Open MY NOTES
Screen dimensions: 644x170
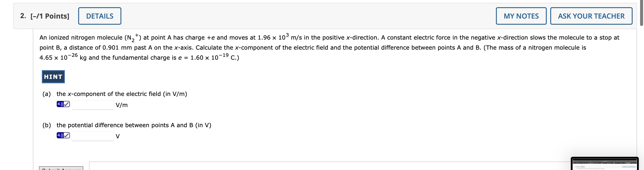(x=521, y=16)
